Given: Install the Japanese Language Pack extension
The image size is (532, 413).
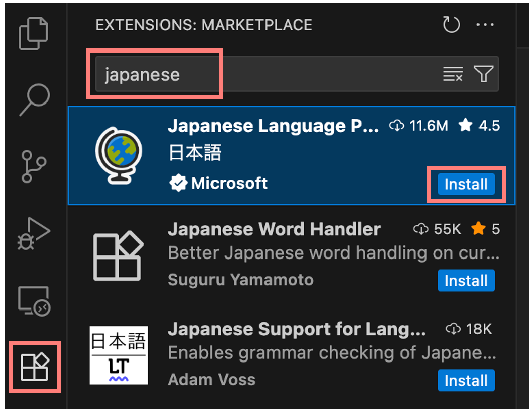Looking at the screenshot, I should [465, 184].
